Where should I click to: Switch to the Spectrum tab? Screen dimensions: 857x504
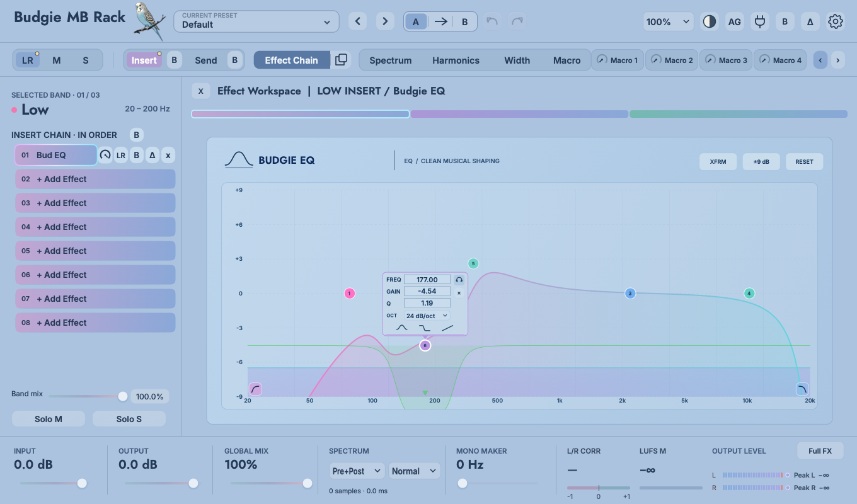(390, 60)
